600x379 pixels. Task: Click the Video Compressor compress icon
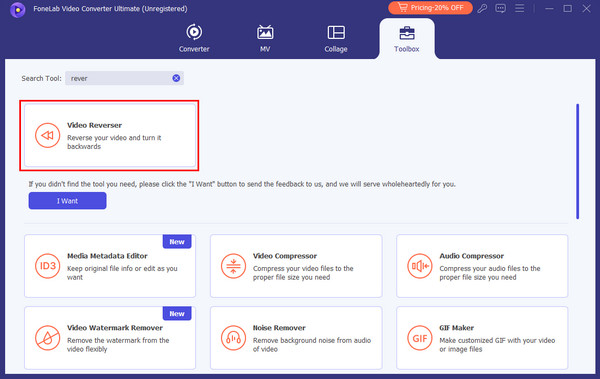(x=233, y=266)
